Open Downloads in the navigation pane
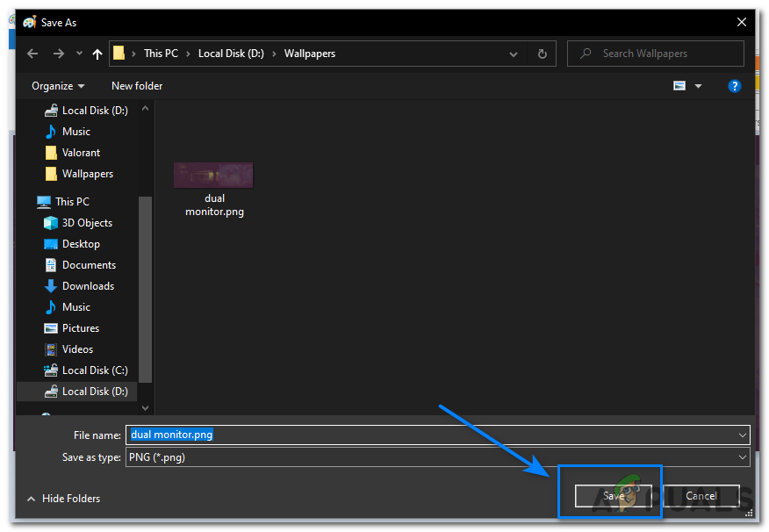The width and height of the screenshot is (769, 532). (x=88, y=286)
